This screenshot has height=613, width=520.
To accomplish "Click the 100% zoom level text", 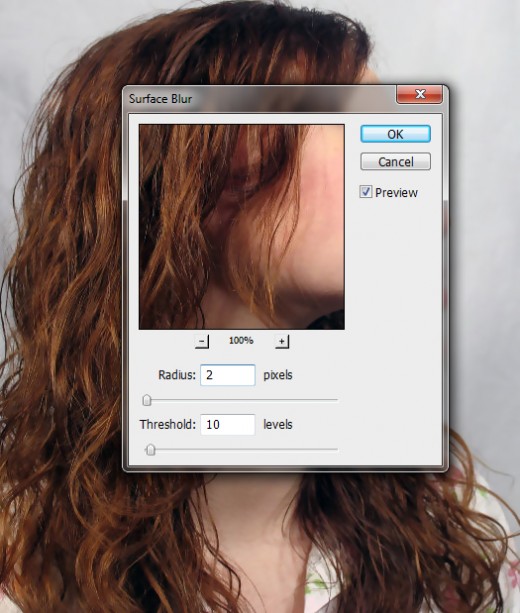I will click(241, 341).
